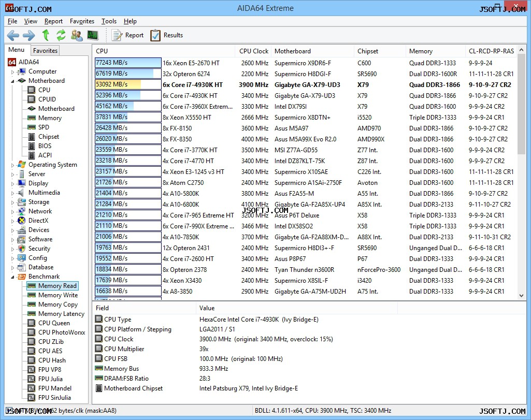Click results list scrollbar up arrow

tap(522, 50)
